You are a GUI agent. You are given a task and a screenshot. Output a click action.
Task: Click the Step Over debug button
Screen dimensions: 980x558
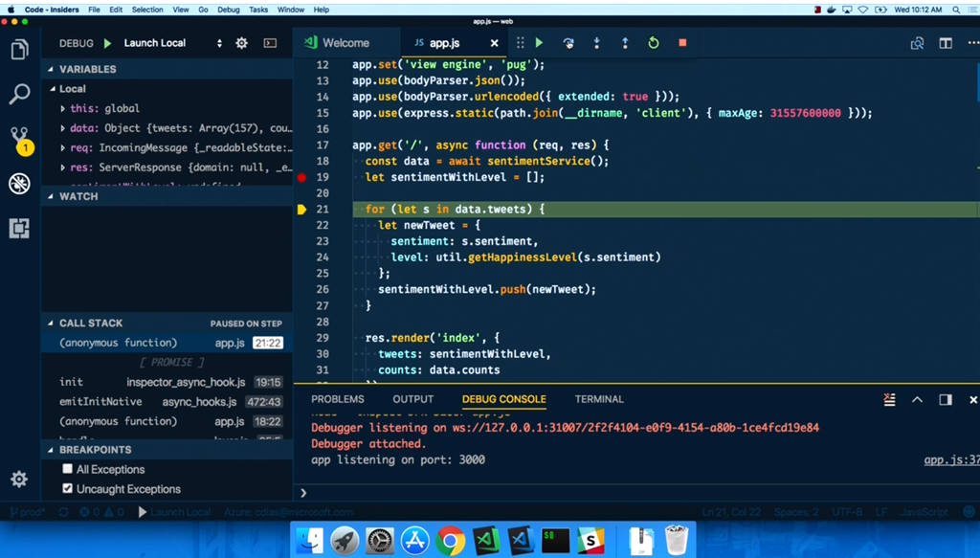(568, 43)
